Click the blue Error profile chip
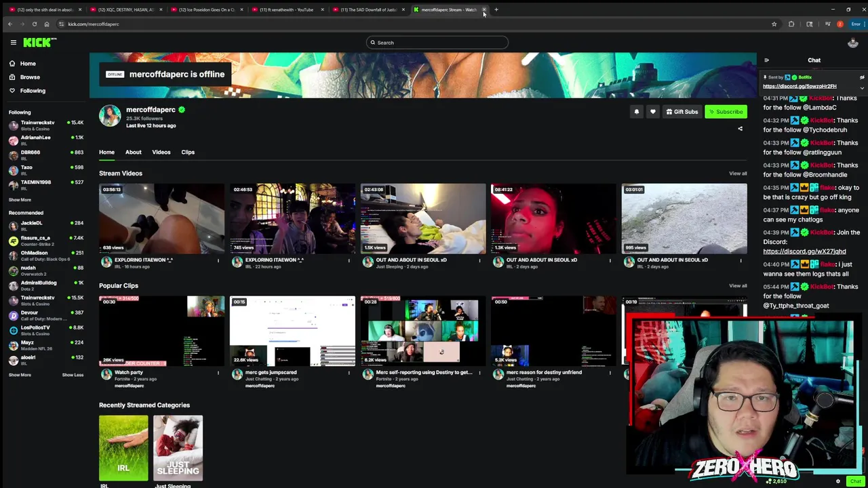 point(856,24)
